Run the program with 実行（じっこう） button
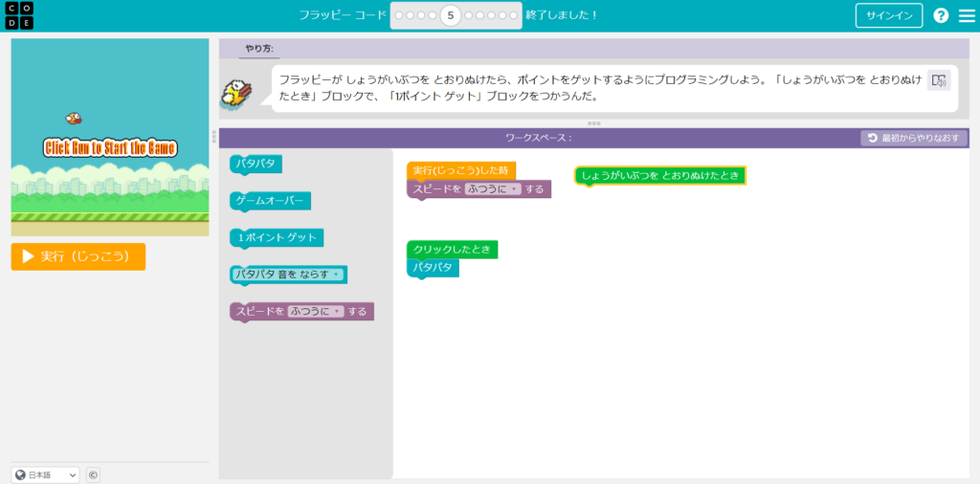Image resolution: width=980 pixels, height=484 pixels. (x=78, y=256)
